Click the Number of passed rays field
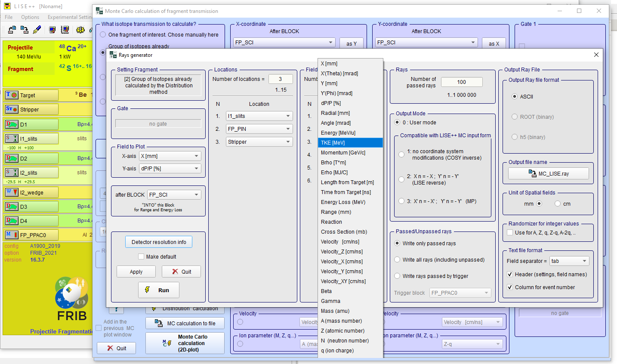 click(x=461, y=82)
